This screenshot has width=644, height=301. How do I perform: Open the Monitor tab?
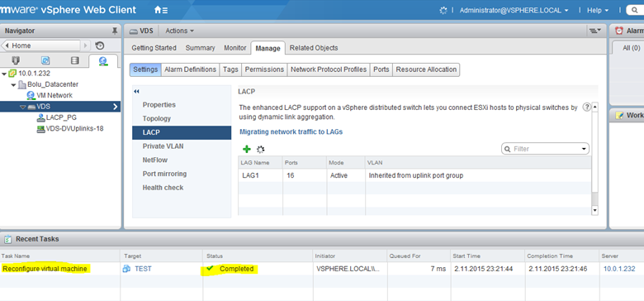[235, 48]
